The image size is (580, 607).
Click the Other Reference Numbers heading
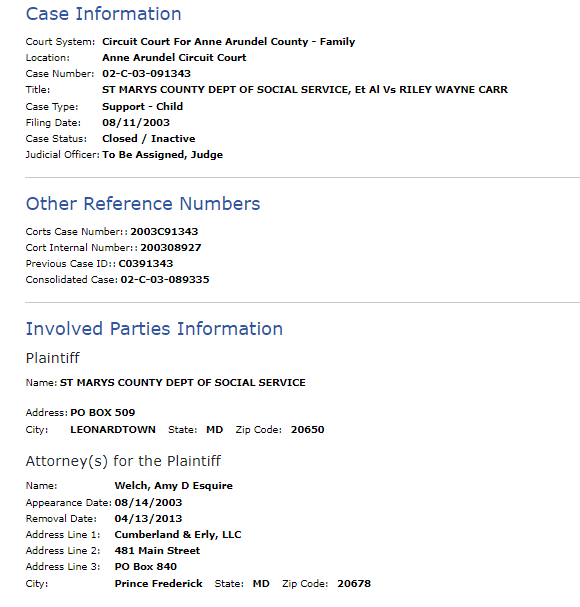pyautogui.click(x=143, y=204)
